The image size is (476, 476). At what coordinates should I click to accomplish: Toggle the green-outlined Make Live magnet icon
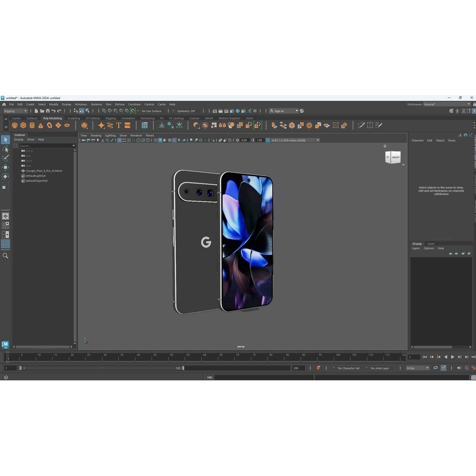point(133,111)
